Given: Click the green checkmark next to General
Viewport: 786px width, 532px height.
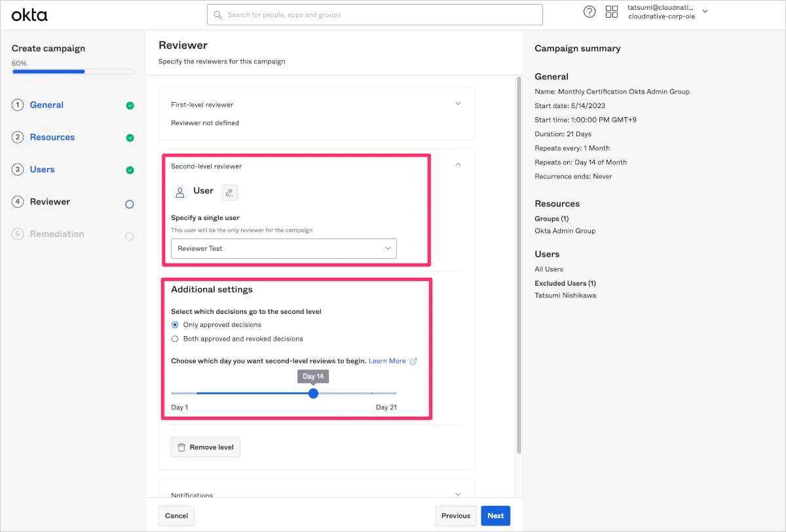Looking at the screenshot, I should click(x=130, y=105).
